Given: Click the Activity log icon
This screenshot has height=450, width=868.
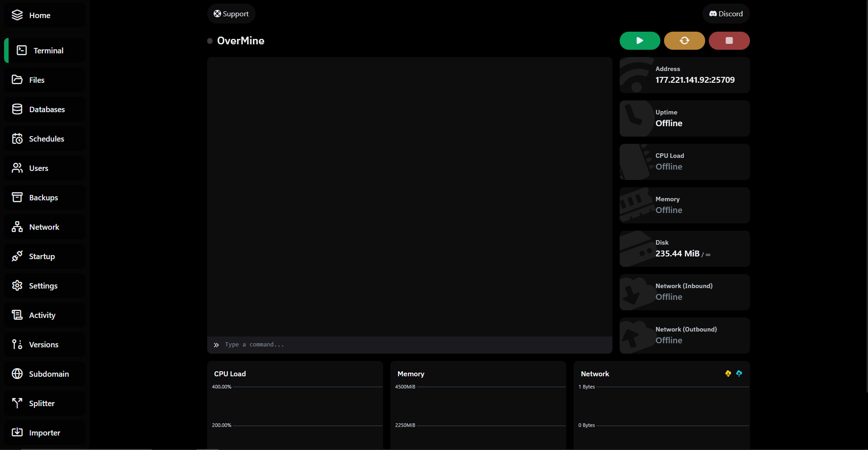Looking at the screenshot, I should coord(17,315).
